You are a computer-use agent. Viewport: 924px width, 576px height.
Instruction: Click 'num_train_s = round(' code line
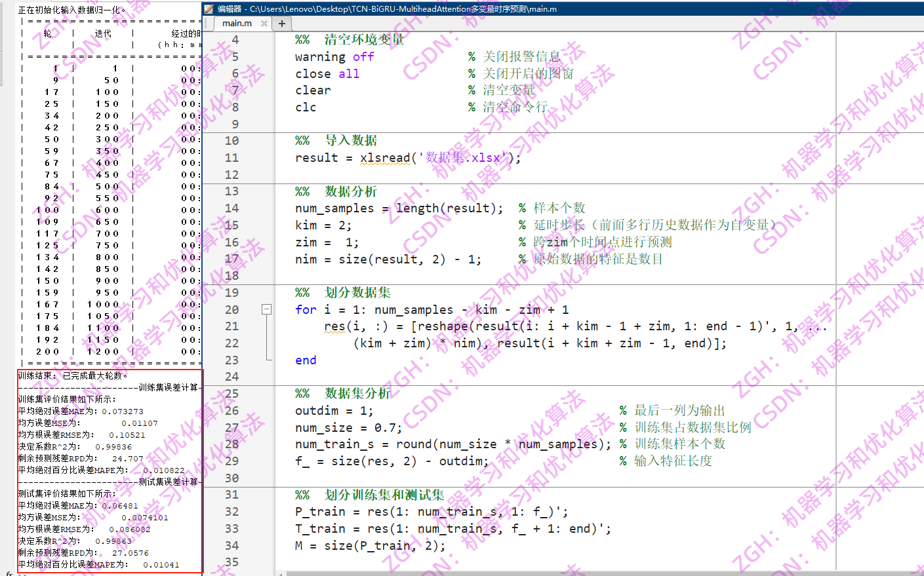click(452, 444)
